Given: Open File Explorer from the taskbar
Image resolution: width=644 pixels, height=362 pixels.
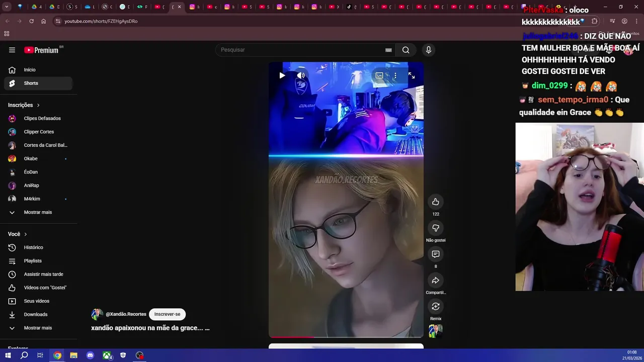Looking at the screenshot, I should (x=73, y=355).
